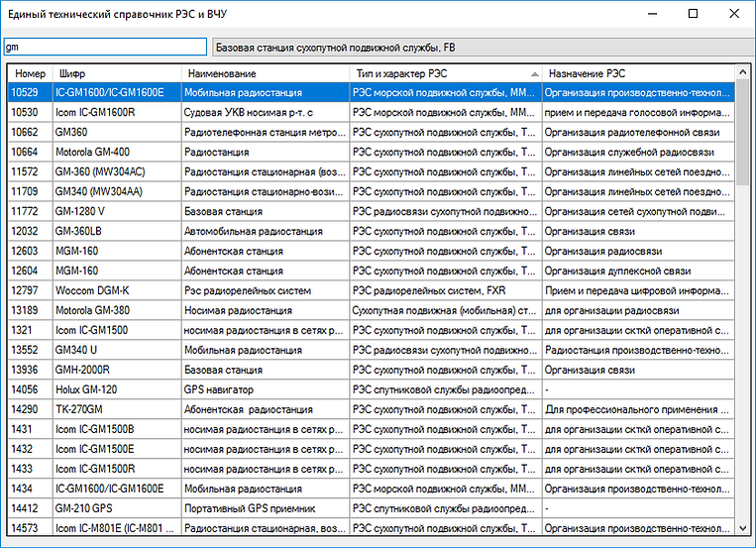Click 'Организация радиосвязи' cell in row 12603
The image size is (756, 548).
click(x=638, y=251)
